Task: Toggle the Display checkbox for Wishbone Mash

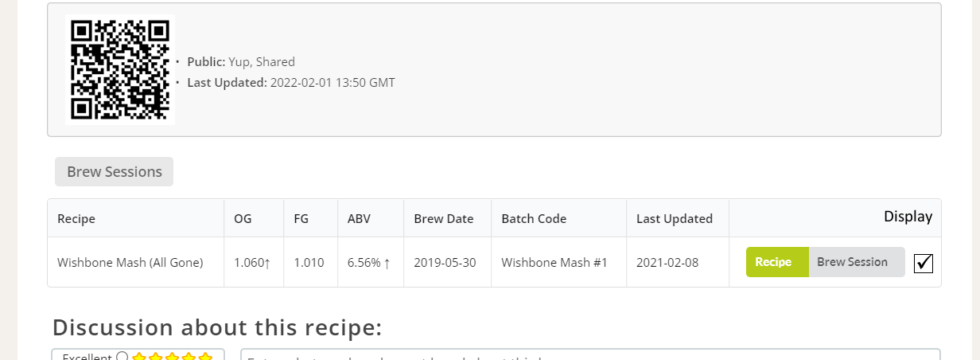Action: coord(924,262)
